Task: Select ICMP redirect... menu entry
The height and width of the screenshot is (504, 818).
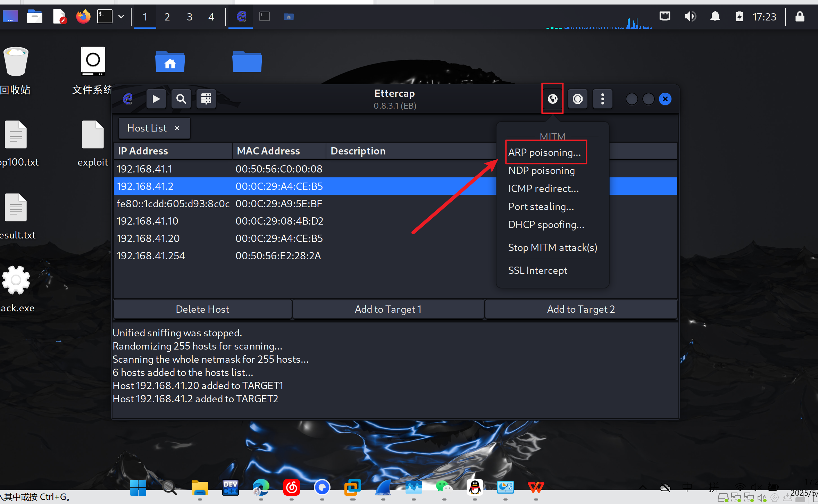Action: pos(543,188)
